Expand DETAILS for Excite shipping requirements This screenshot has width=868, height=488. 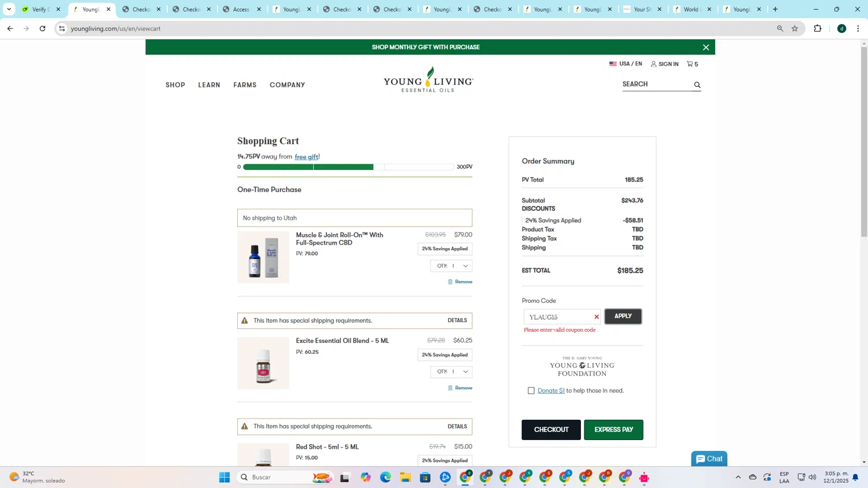click(x=457, y=320)
